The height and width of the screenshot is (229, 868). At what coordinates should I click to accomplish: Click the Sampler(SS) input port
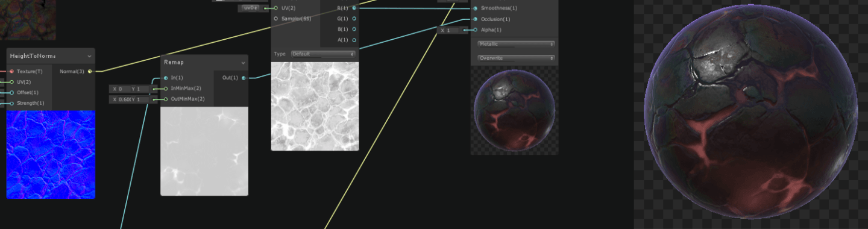coord(276,19)
